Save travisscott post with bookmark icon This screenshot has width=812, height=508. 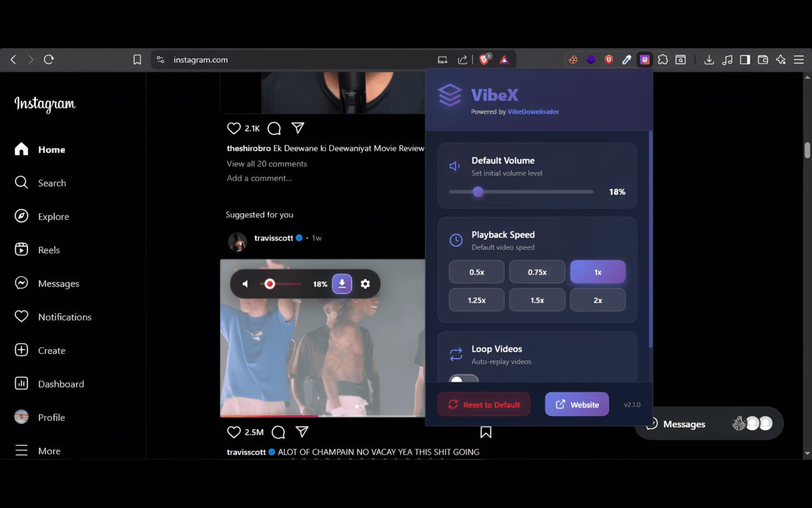point(486,432)
